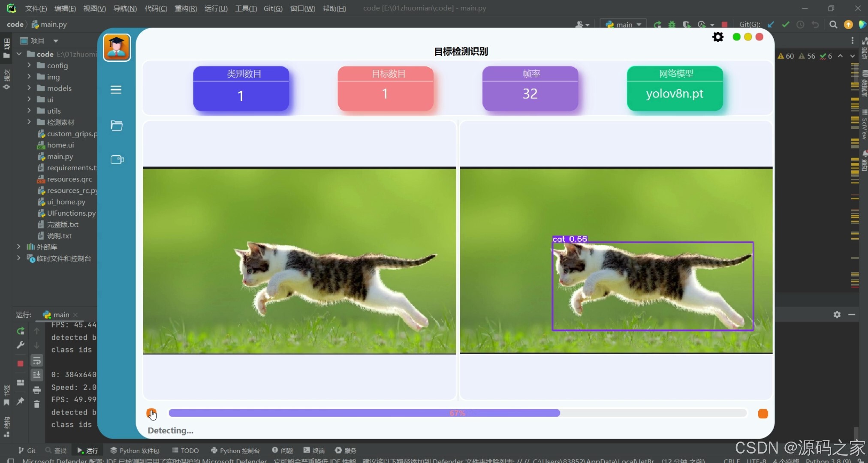Stop the running process in Run panel
868x463 pixels.
(20, 363)
